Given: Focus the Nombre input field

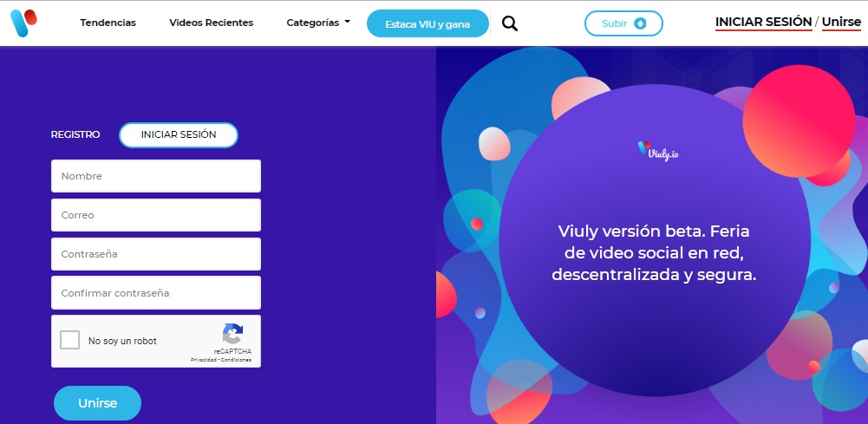Looking at the screenshot, I should tap(155, 176).
